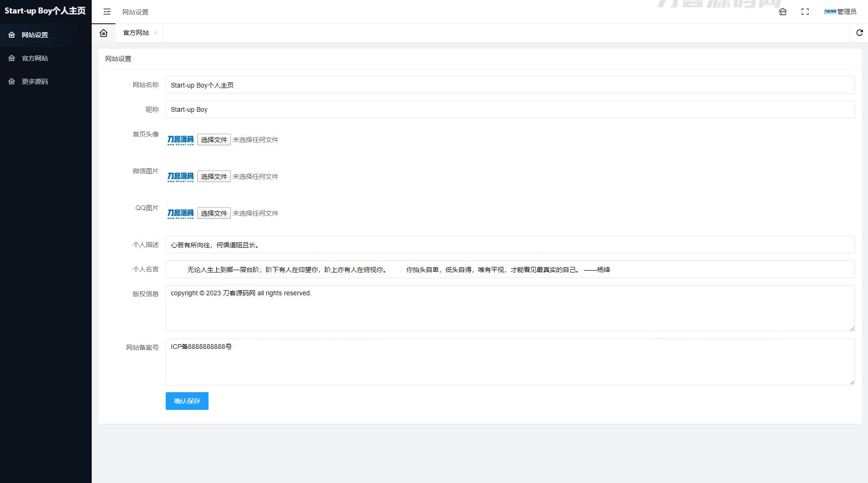Choose file for QQ图片

pyautogui.click(x=214, y=213)
